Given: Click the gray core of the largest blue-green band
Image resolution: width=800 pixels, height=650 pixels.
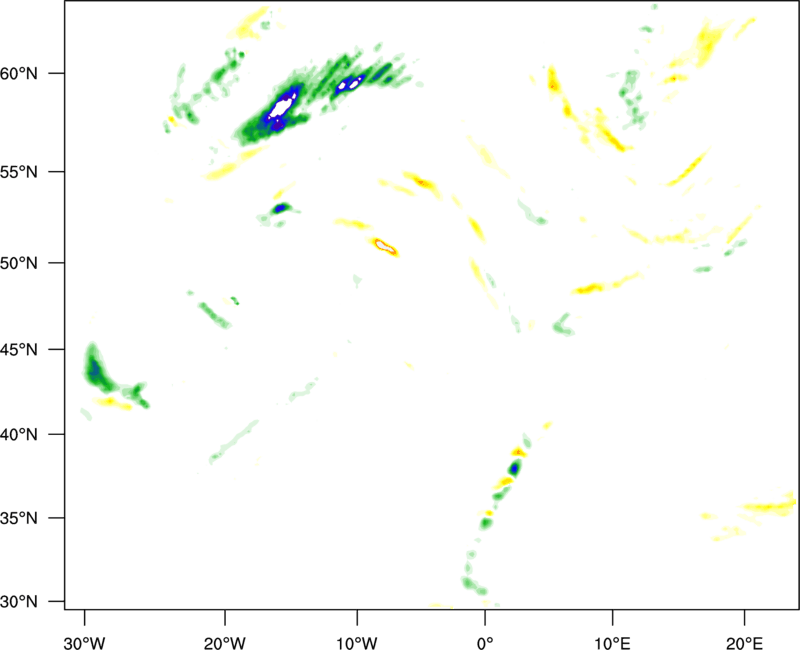Looking at the screenshot, I should click(x=283, y=103).
